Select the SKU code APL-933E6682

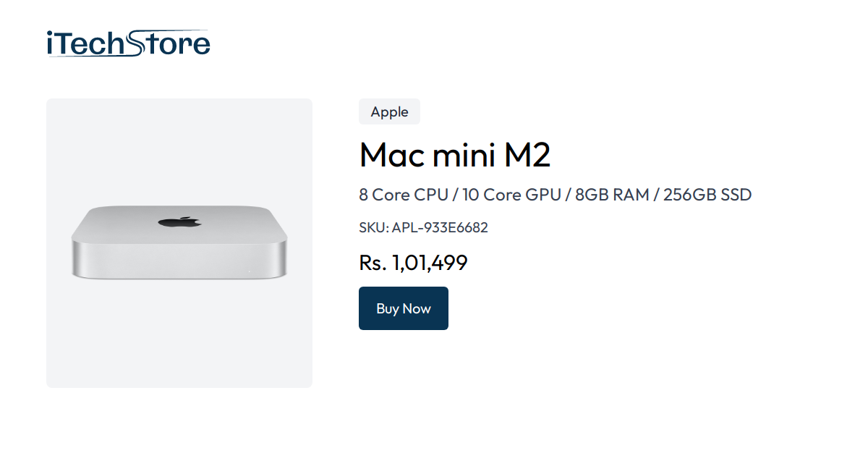pyautogui.click(x=440, y=227)
